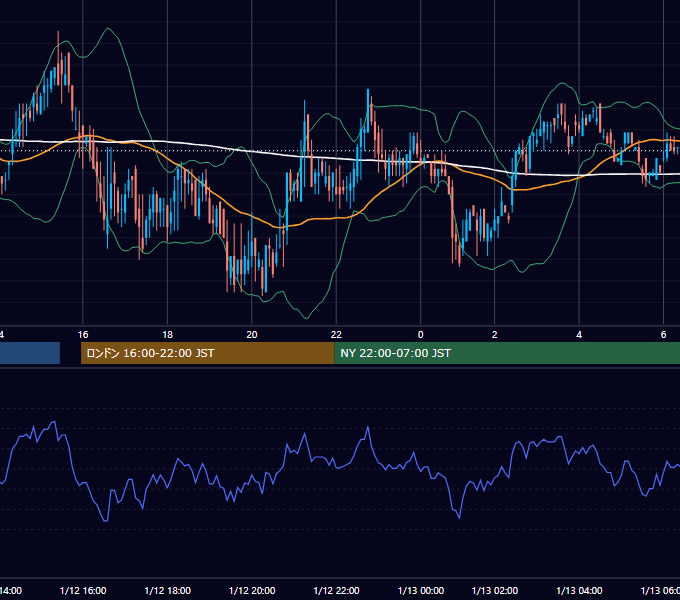The height and width of the screenshot is (600, 680).
Task: Click the 1/13 00:00 time label
Action: click(421, 590)
